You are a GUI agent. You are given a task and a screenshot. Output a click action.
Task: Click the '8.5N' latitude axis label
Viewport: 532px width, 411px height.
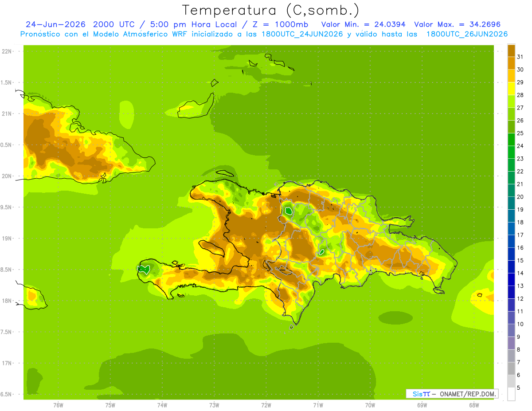7,270
